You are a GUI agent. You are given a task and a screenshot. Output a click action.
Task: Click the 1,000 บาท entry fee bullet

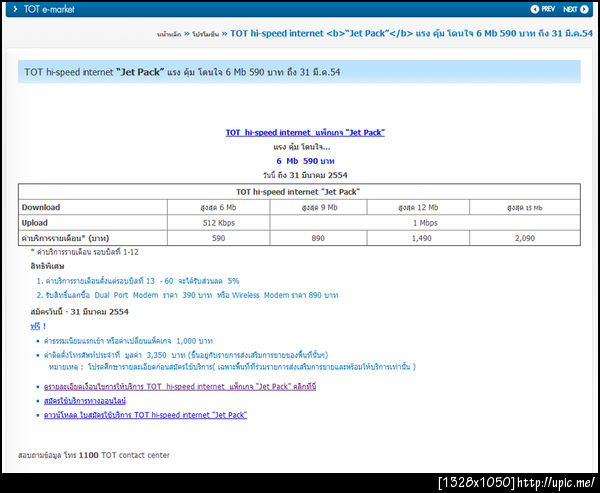point(128,341)
